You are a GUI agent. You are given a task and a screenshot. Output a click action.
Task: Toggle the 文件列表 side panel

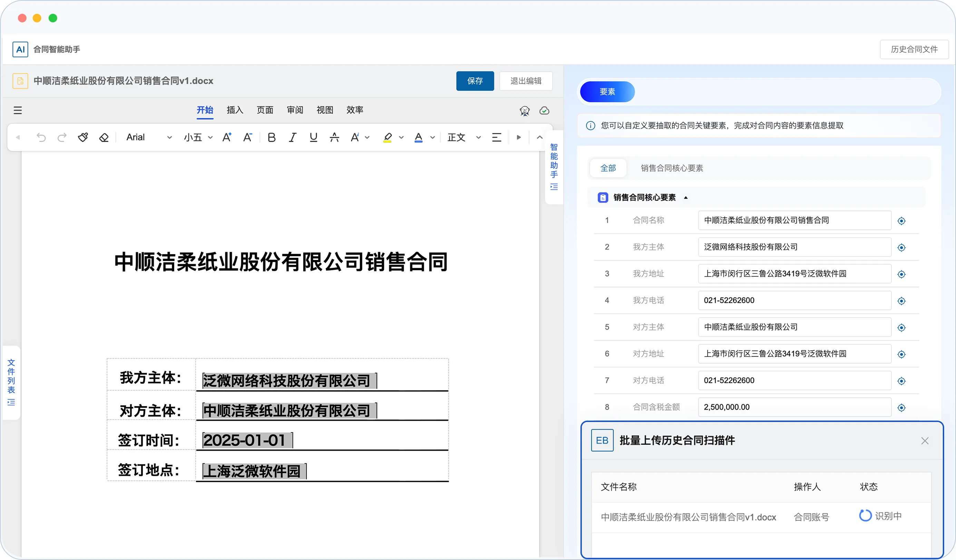(x=11, y=382)
